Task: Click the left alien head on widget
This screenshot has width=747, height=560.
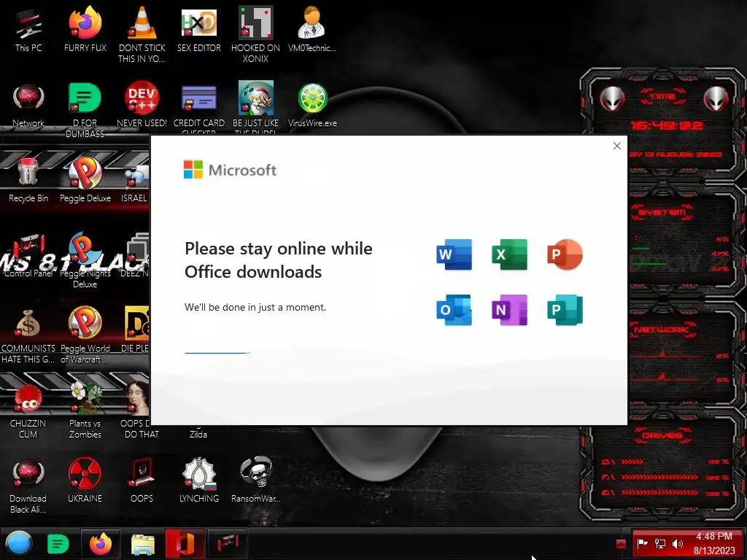Action: [612, 99]
